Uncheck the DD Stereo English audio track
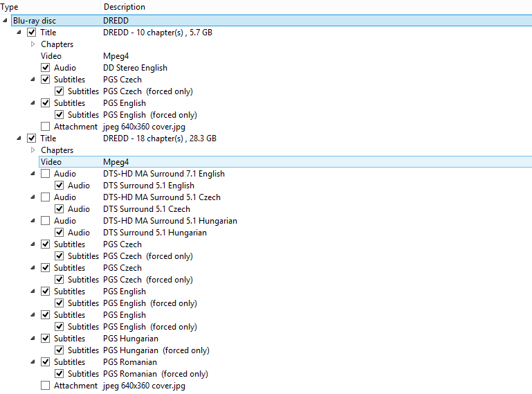This screenshot has height=394, width=532. pyautogui.click(x=46, y=68)
